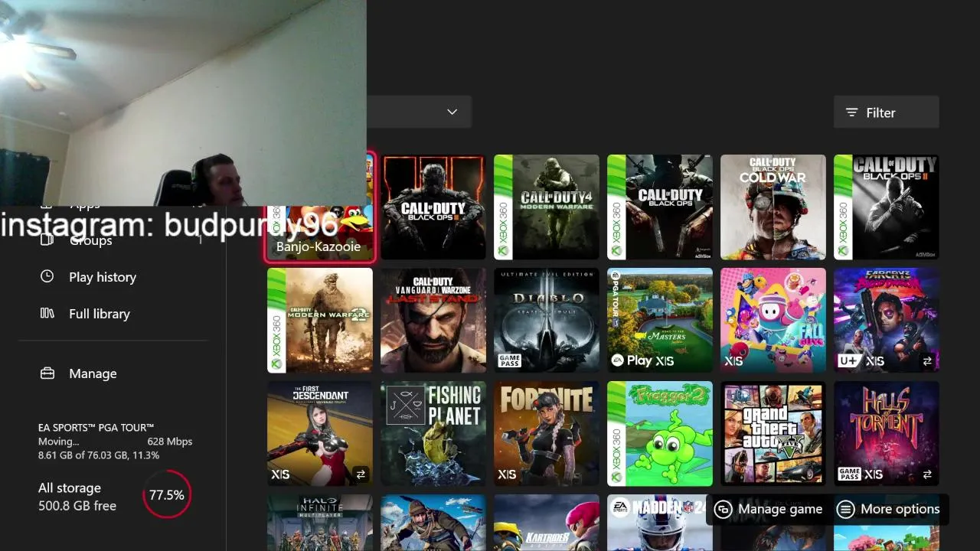980x551 pixels.
Task: Open Xbox 360 Call of Duty Black Ops tile
Action: [660, 207]
